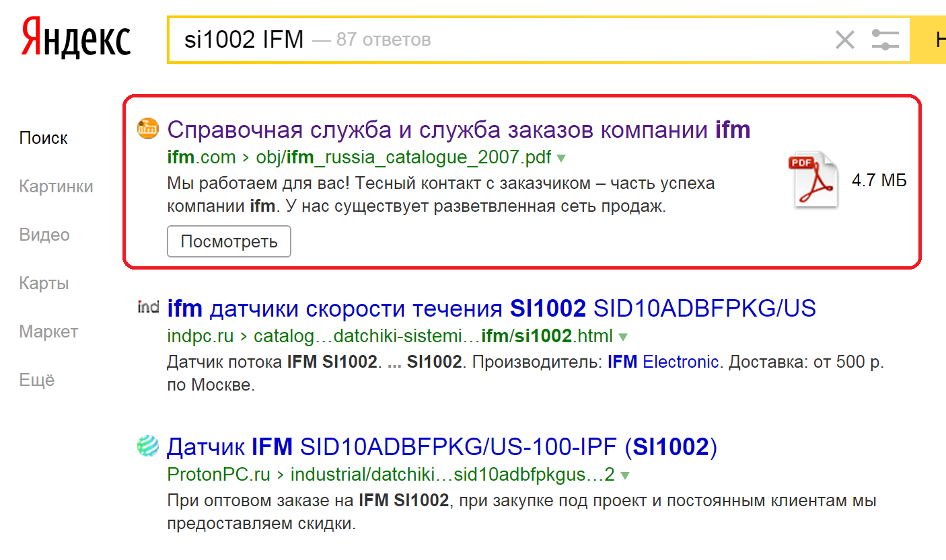Click the Яндекс logo
The height and width of the screenshot is (560, 946).
(76, 38)
